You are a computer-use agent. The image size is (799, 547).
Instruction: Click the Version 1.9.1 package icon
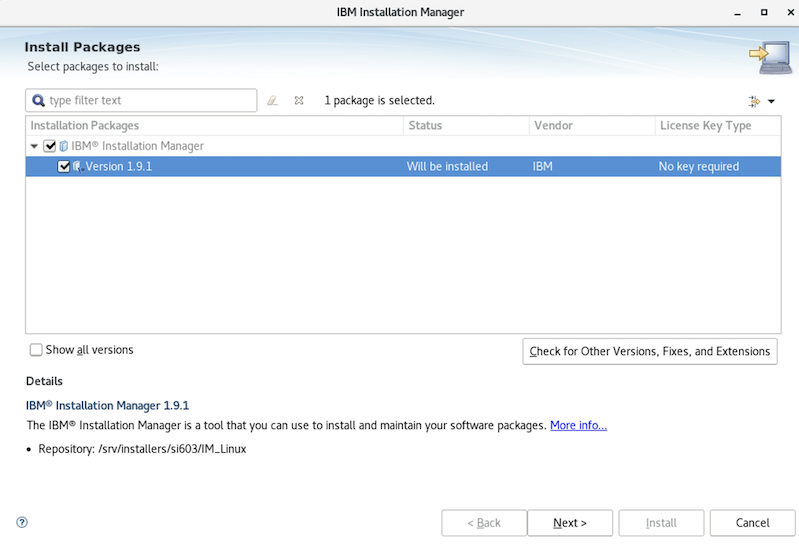click(78, 167)
